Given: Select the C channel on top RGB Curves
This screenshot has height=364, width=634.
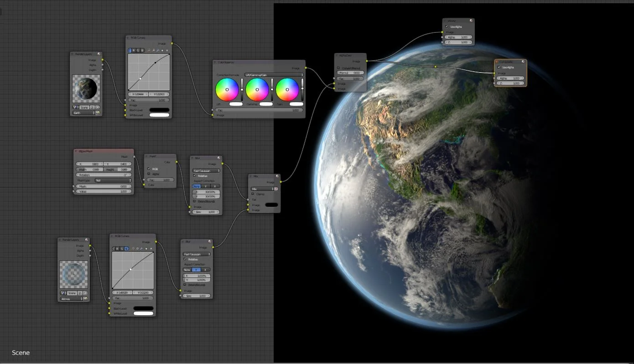Looking at the screenshot, I should (x=130, y=50).
